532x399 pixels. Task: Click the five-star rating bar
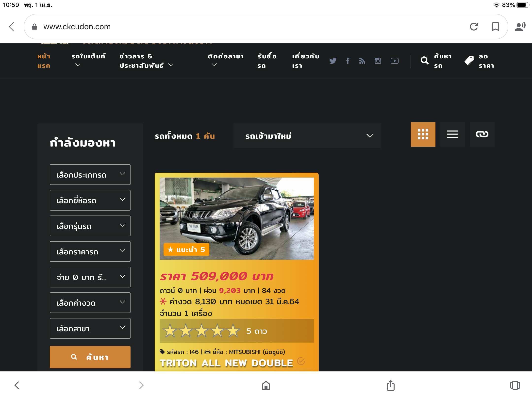(x=236, y=331)
